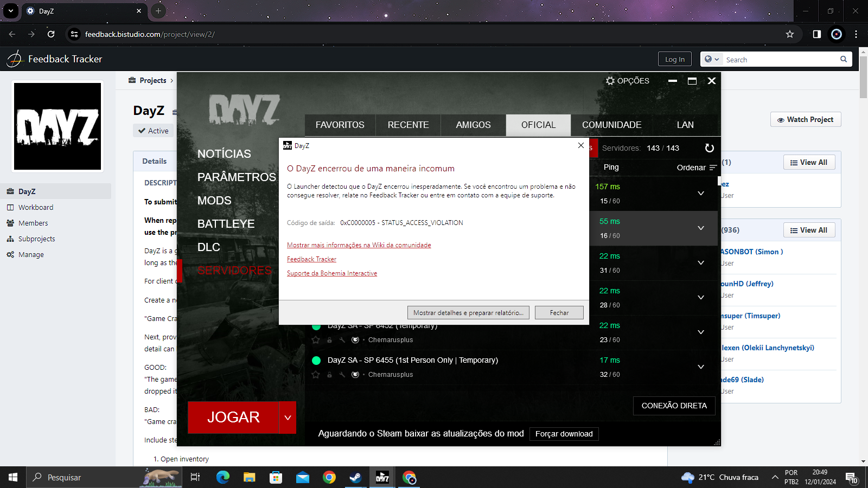Click the browser back arrow
The height and width of the screenshot is (488, 868).
[x=12, y=34]
